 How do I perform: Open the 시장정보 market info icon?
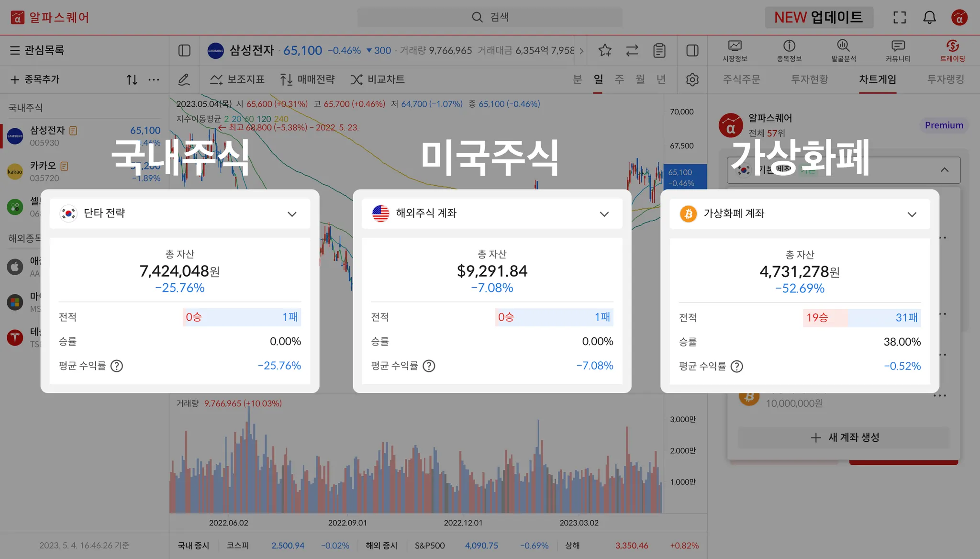(735, 50)
